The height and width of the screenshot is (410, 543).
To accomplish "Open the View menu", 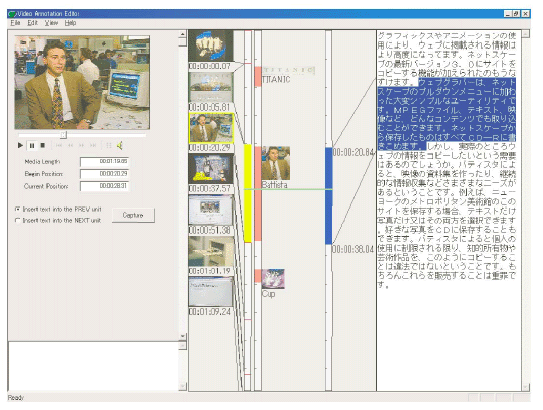I will [x=51, y=23].
